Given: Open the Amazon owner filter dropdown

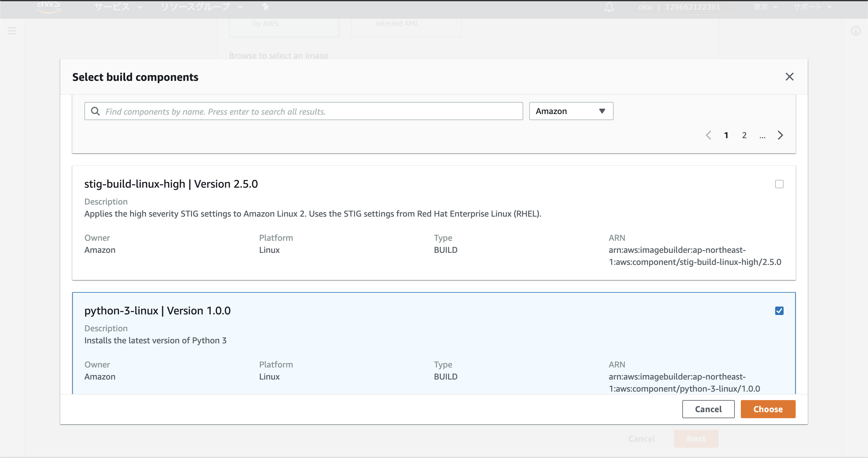Looking at the screenshot, I should [571, 111].
